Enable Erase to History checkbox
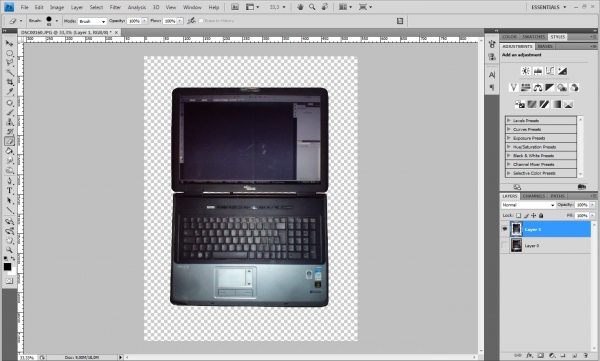Viewport: 600px width, 361px height. point(201,21)
